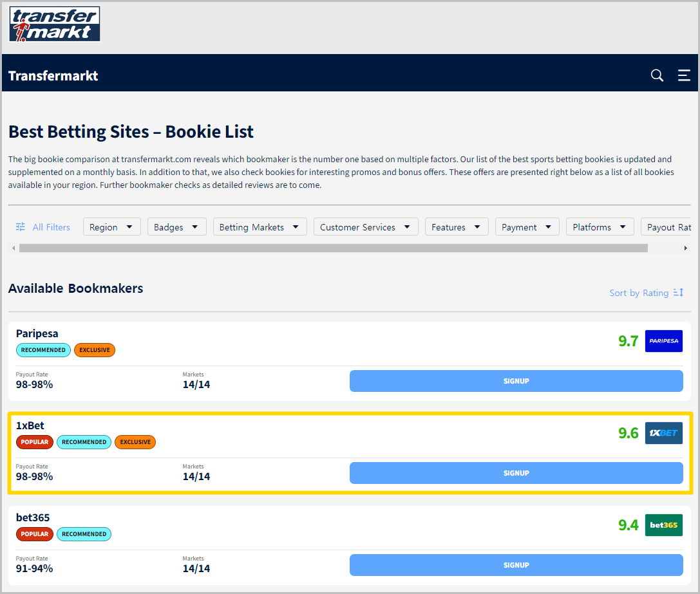Expand the Features dropdown
The width and height of the screenshot is (700, 594).
coord(457,227)
